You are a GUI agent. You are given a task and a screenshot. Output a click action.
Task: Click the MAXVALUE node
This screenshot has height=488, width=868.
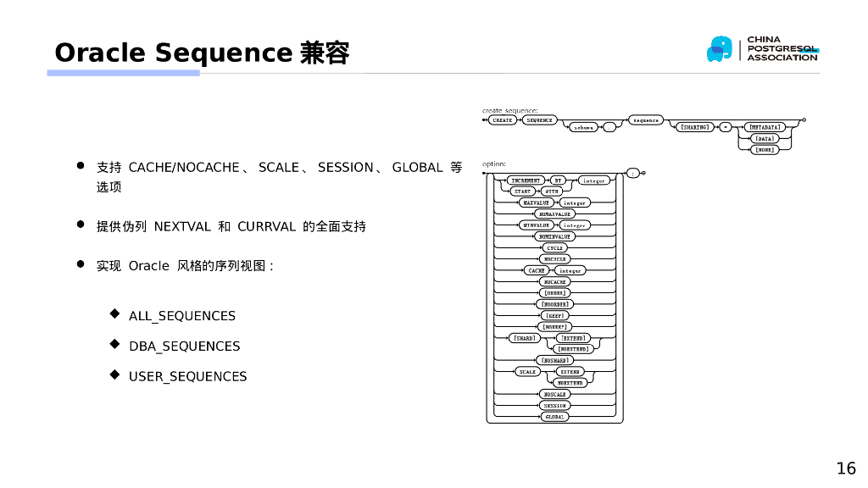click(537, 203)
